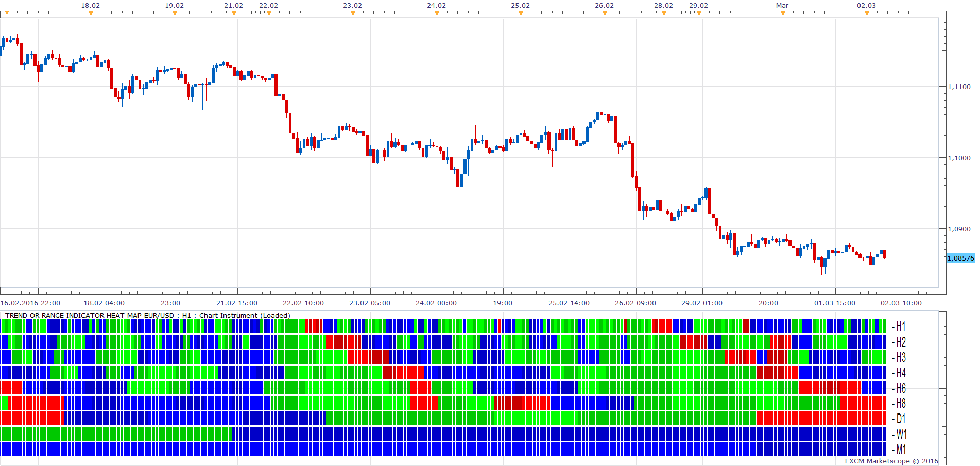Screen dimensions: 980x466
Task: Click the orange date marker under Mar
Action: (783, 14)
